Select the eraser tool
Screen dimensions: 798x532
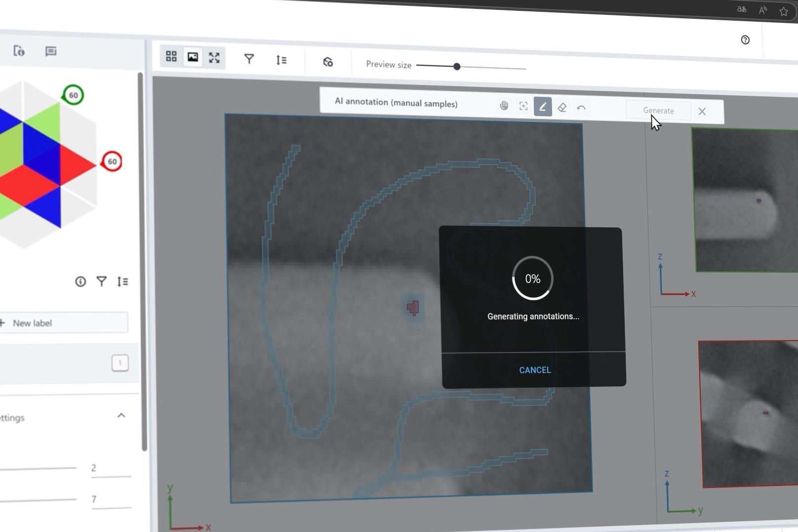562,107
